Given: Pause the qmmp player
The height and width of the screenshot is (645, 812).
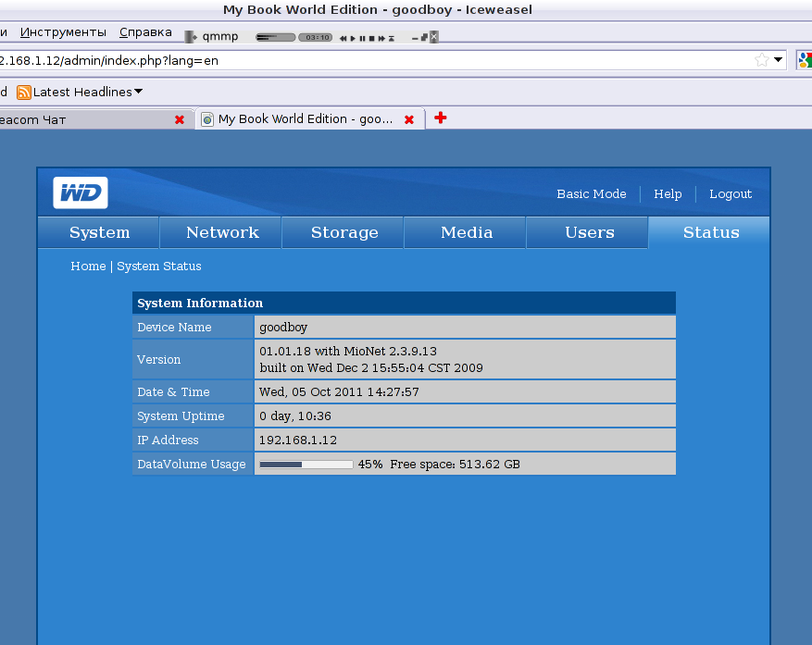Looking at the screenshot, I should [x=363, y=38].
